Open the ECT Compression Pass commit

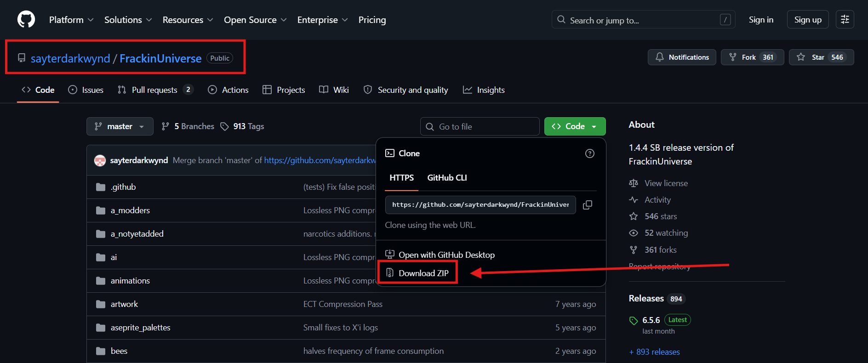[x=343, y=304]
